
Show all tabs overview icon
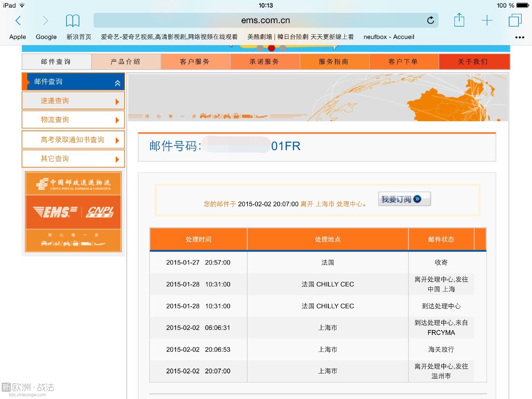pyautogui.click(x=515, y=20)
